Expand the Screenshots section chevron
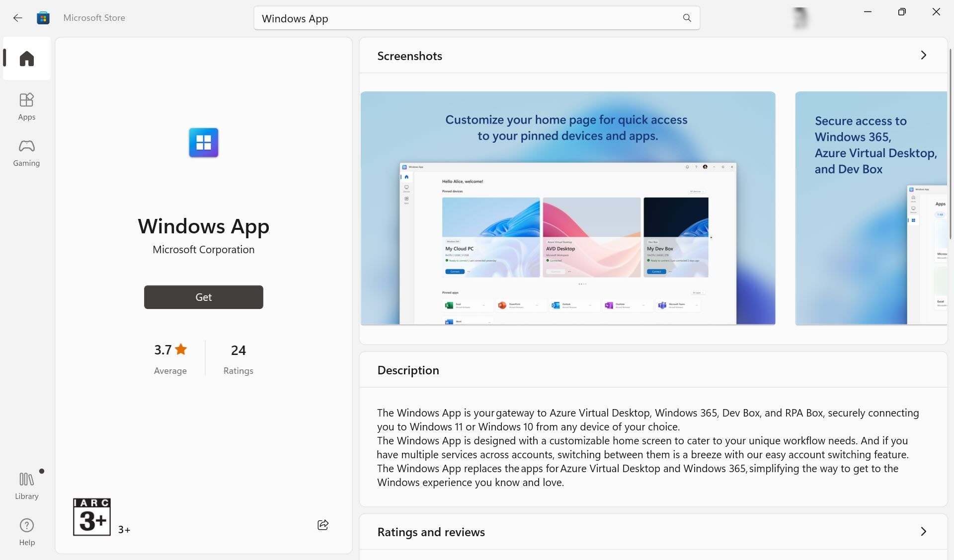 tap(923, 55)
